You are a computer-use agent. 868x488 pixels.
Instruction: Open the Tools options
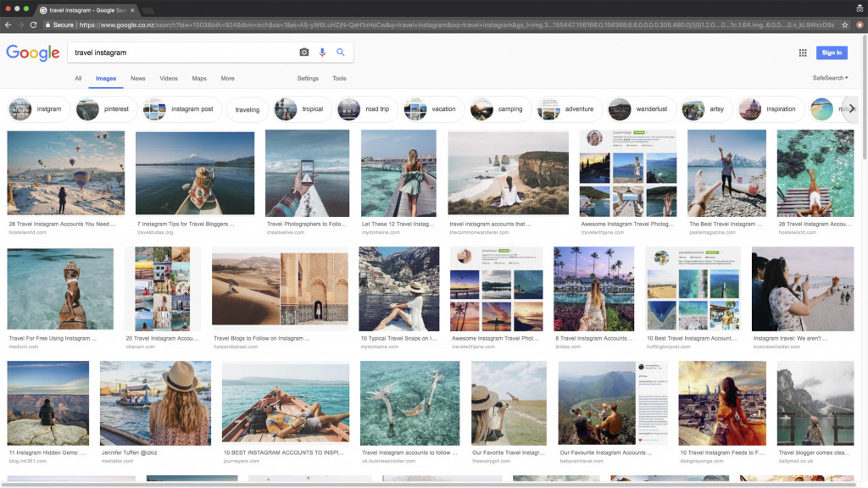(x=339, y=79)
